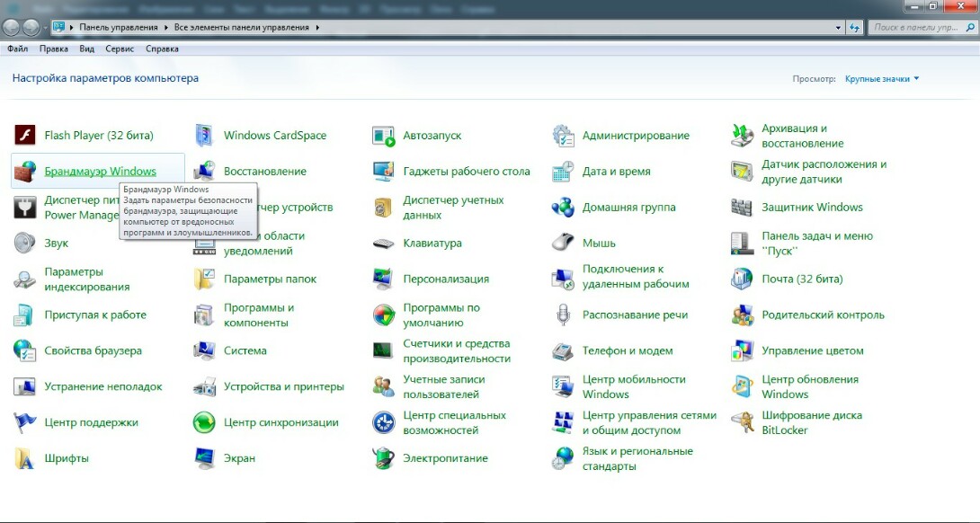
Task: Open the Электропитание battery icon
Action: tap(384, 458)
